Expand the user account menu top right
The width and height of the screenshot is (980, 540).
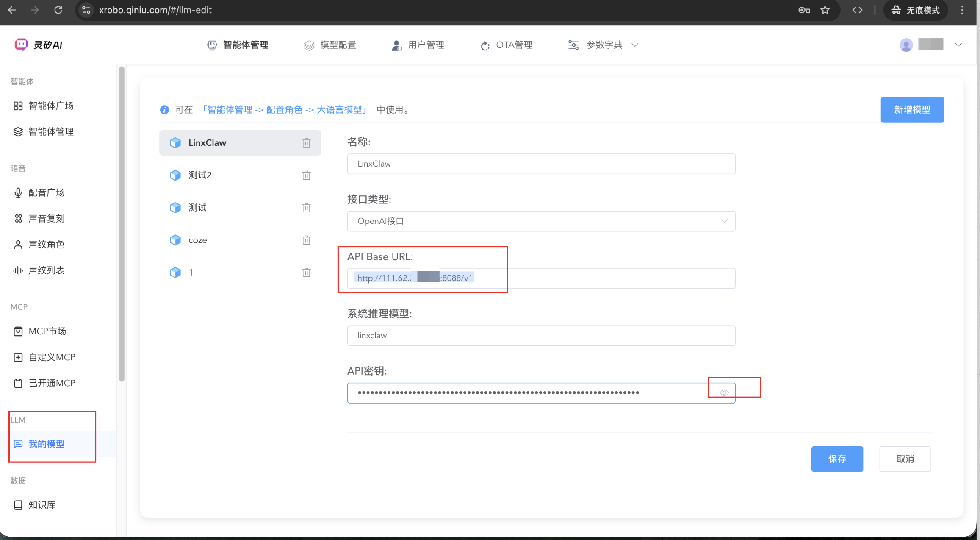[x=959, y=45]
